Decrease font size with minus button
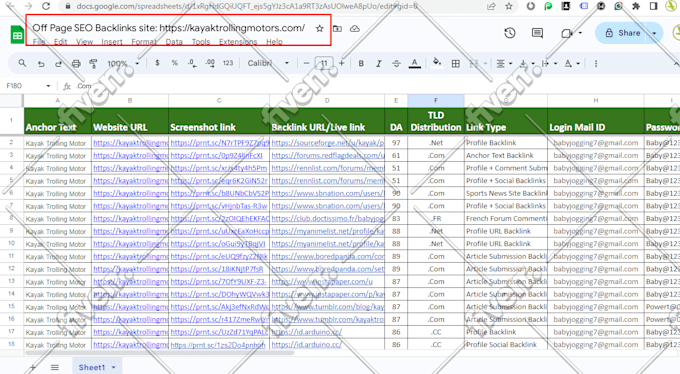 coord(307,63)
